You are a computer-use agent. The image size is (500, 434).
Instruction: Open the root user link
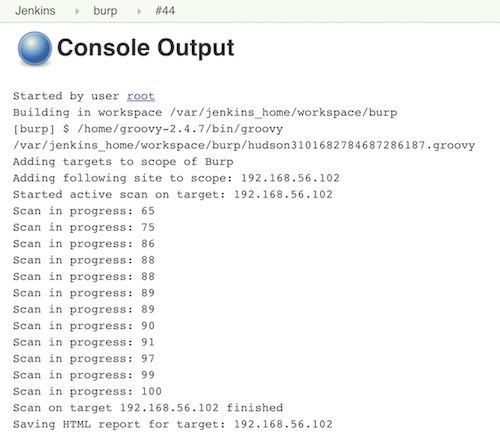[141, 96]
